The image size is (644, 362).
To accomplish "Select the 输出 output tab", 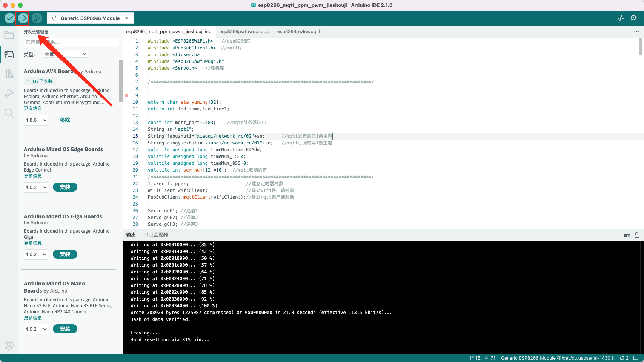I will point(131,235).
